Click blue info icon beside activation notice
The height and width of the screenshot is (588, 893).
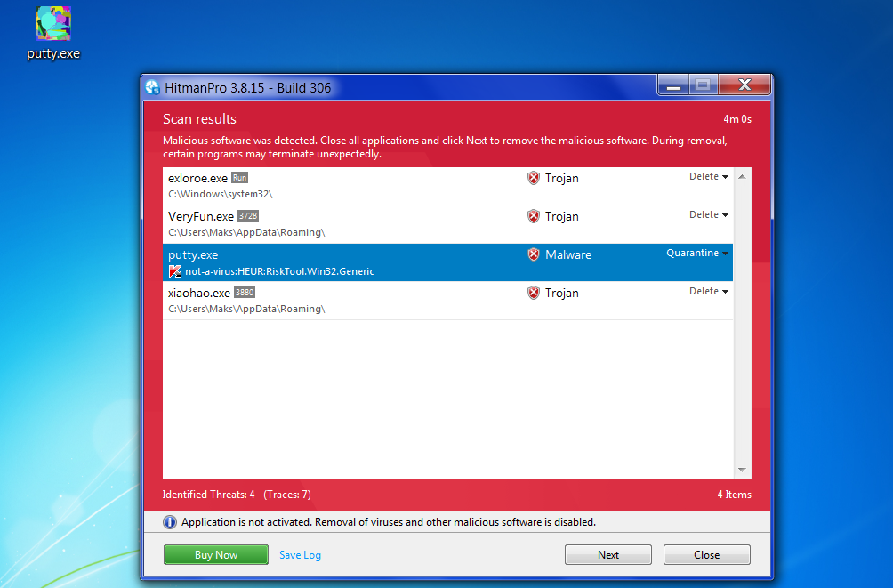click(x=170, y=522)
